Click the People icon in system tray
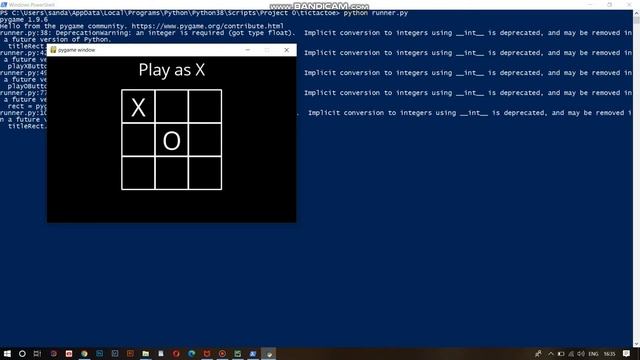Viewport: 640px width, 360px height. coord(538,354)
